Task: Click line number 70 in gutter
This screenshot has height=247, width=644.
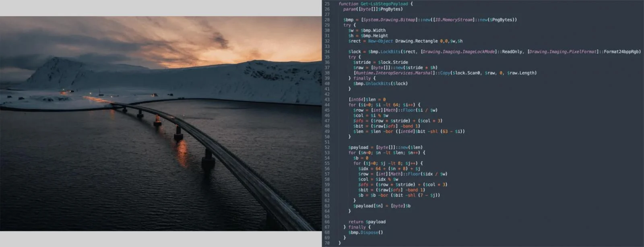Action: 327,243
